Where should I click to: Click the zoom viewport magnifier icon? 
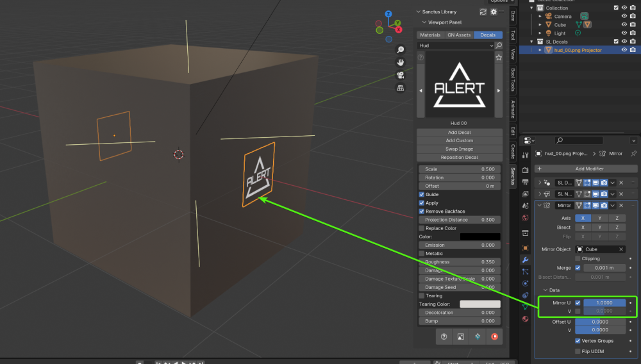click(401, 49)
